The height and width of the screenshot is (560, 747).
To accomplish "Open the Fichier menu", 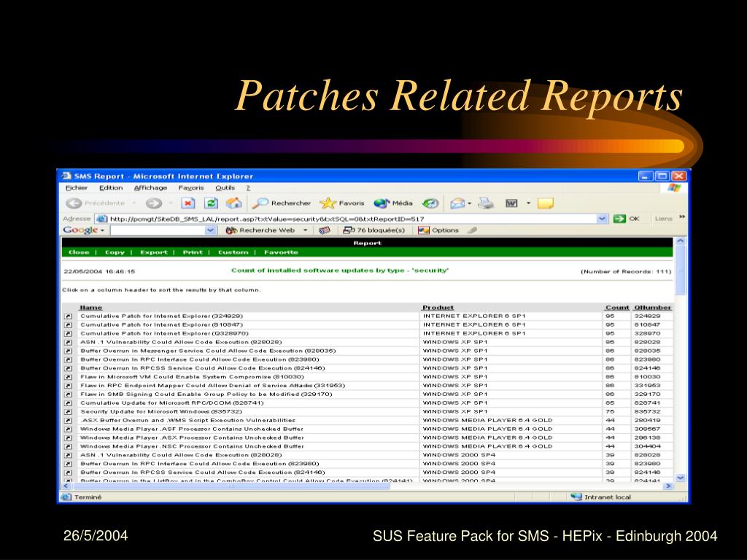I will tap(76, 188).
